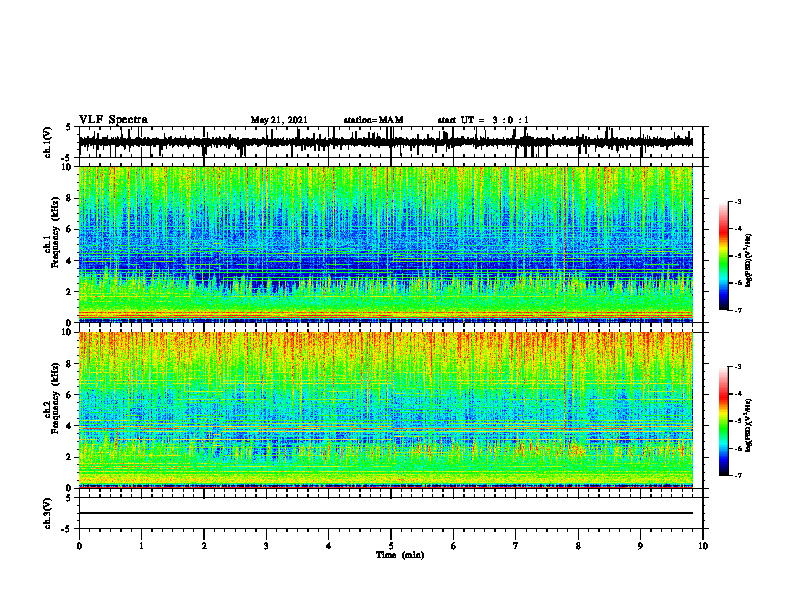Click the time axis tick label "0"
Viewport: 792px width, 612px height.
(79, 546)
